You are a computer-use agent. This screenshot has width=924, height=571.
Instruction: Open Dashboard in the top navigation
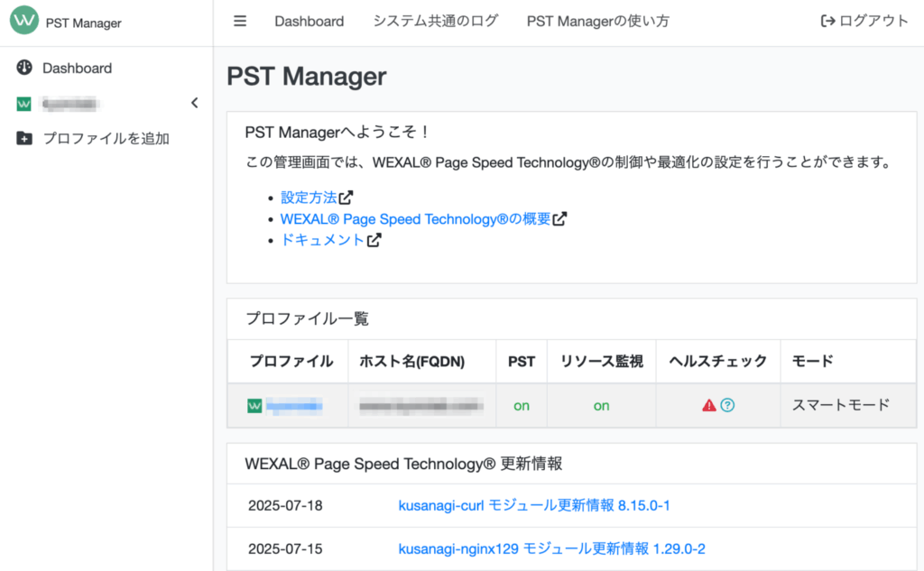(x=310, y=22)
